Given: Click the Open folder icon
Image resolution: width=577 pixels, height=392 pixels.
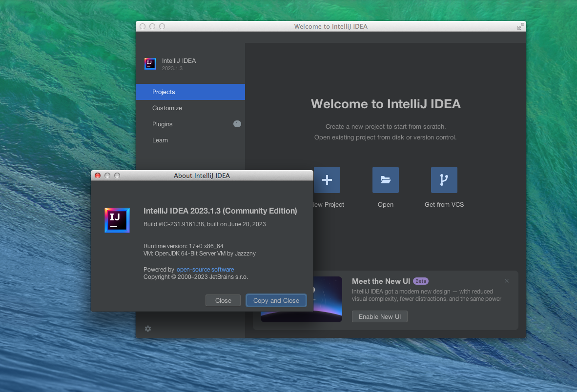Looking at the screenshot, I should click(x=385, y=179).
